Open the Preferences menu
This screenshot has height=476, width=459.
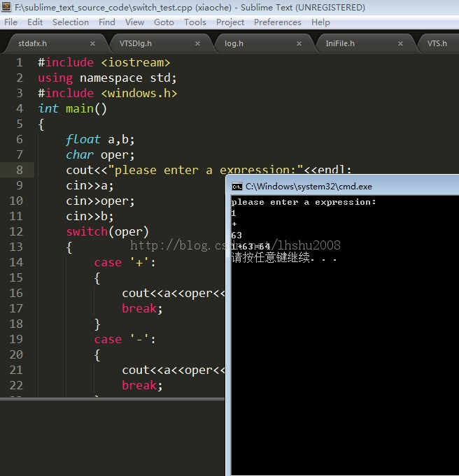click(278, 22)
